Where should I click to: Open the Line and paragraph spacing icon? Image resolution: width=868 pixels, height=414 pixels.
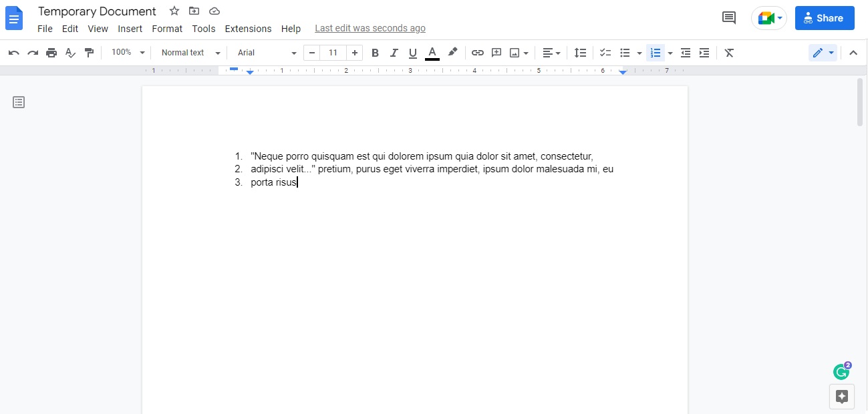581,53
